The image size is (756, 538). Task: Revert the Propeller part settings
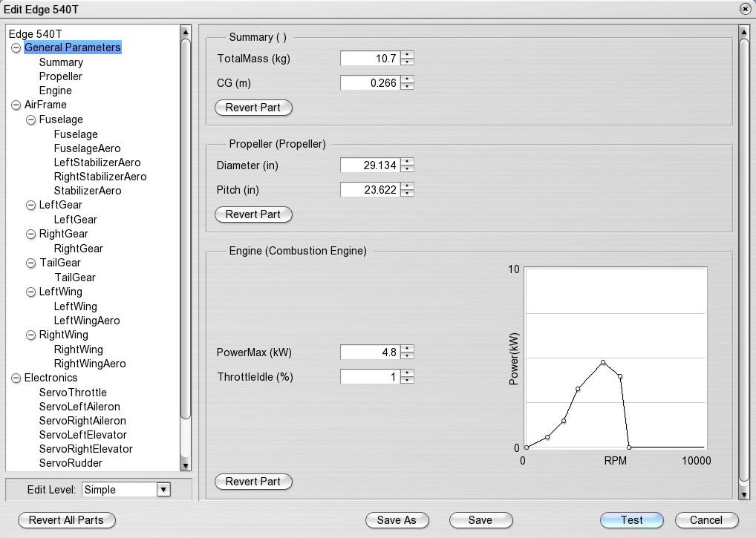click(x=253, y=214)
